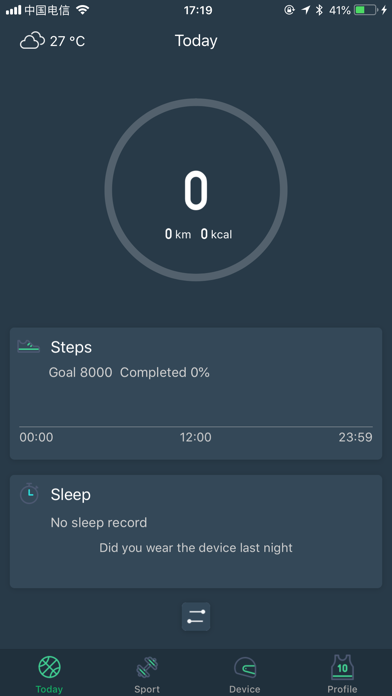Viewport: 392px width, 696px height.
Task: Tap the step count circle ring
Action: pos(196,190)
